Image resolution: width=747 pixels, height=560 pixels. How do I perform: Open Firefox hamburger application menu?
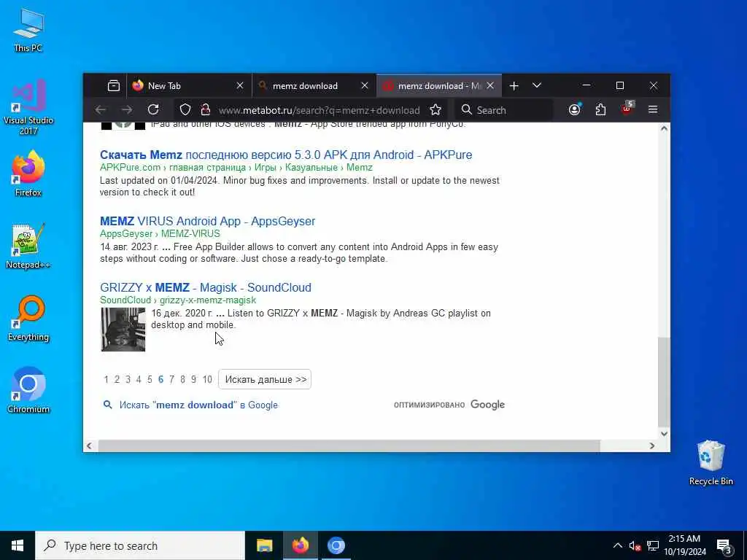pyautogui.click(x=653, y=110)
